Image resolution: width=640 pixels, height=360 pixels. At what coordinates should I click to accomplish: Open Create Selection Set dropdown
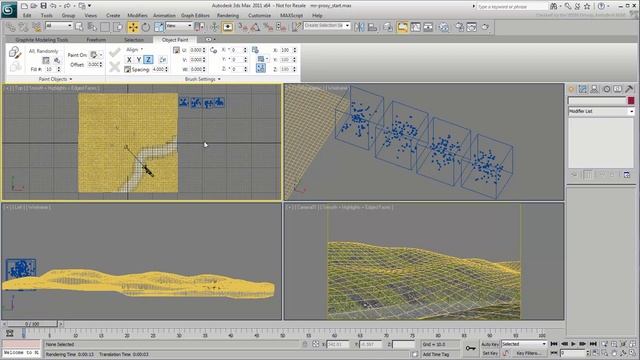(x=327, y=26)
